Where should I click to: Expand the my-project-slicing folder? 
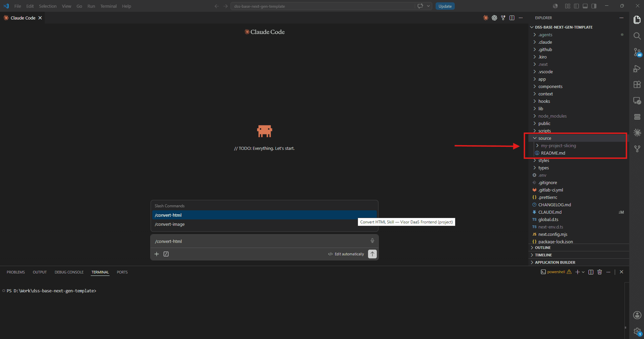tap(578, 145)
